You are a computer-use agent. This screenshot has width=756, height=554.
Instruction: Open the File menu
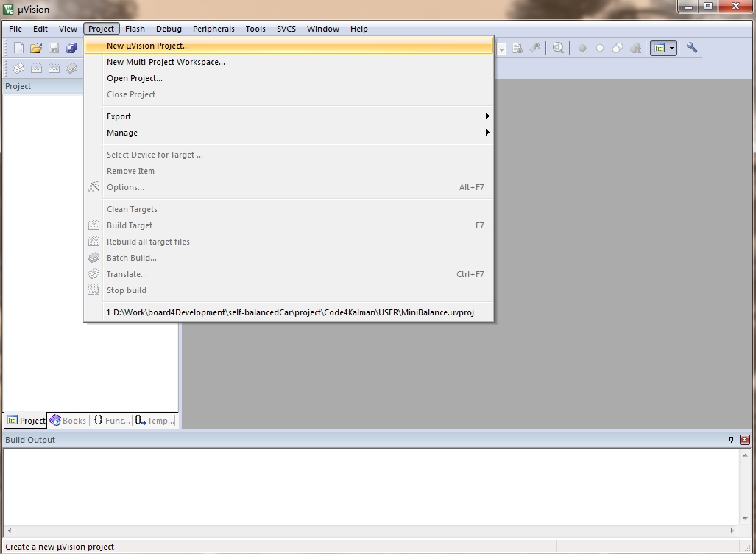(x=15, y=29)
